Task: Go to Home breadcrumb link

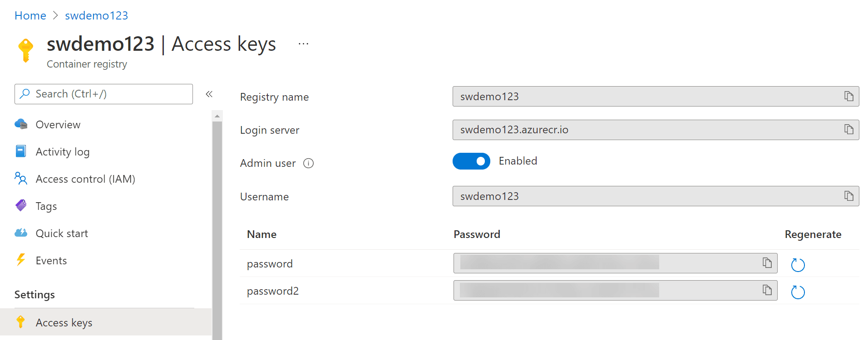Action: 30,15
